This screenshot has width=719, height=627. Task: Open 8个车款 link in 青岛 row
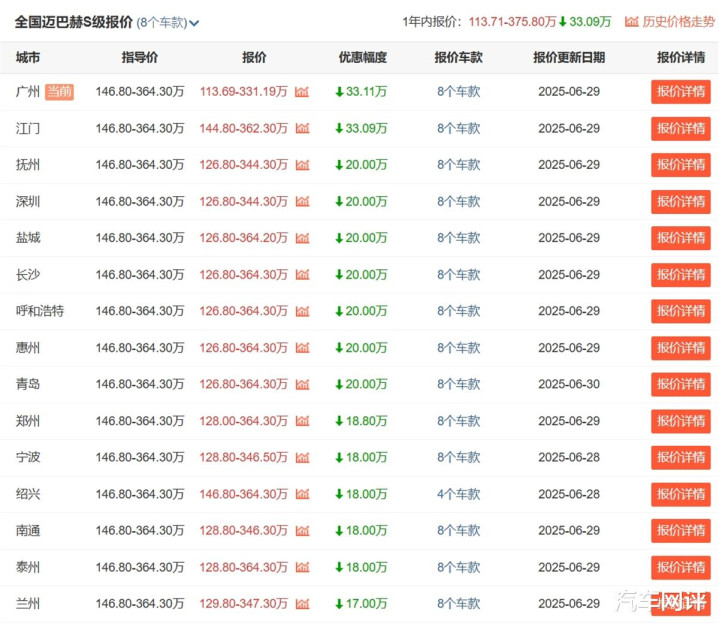(459, 384)
